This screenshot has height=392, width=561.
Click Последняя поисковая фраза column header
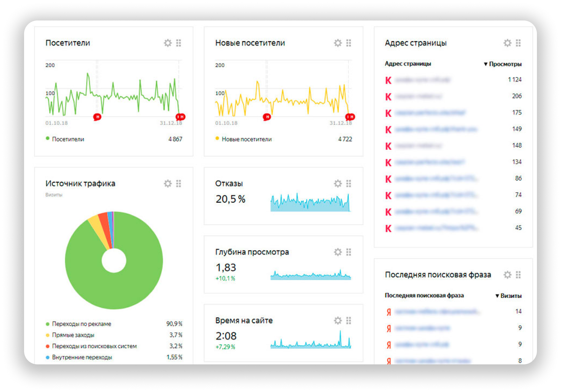(x=424, y=295)
